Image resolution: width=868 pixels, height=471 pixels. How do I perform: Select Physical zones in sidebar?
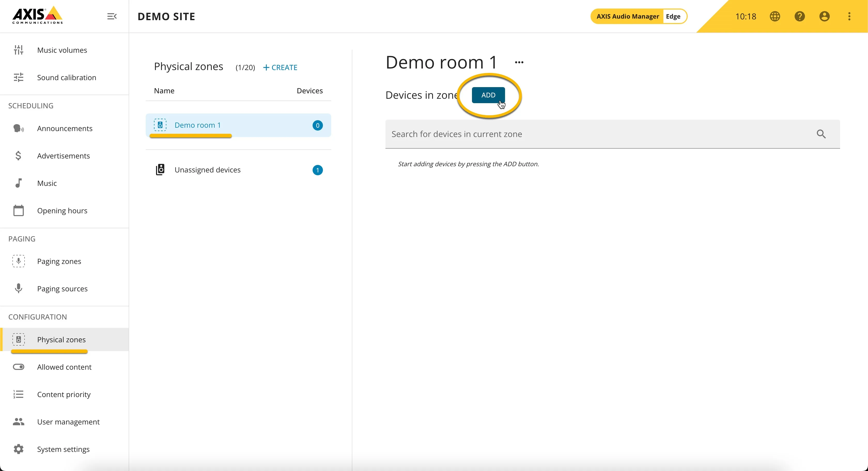(x=64, y=339)
